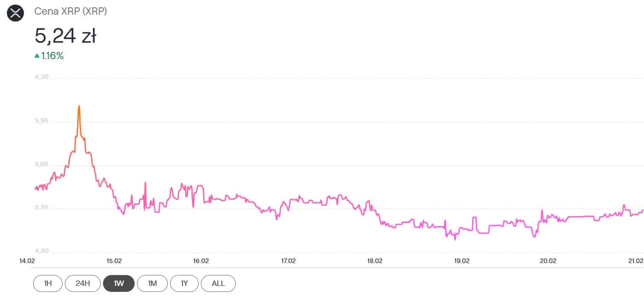This screenshot has height=297, width=644.
Task: Click the 14.02 date axis label
Action: 27,261
